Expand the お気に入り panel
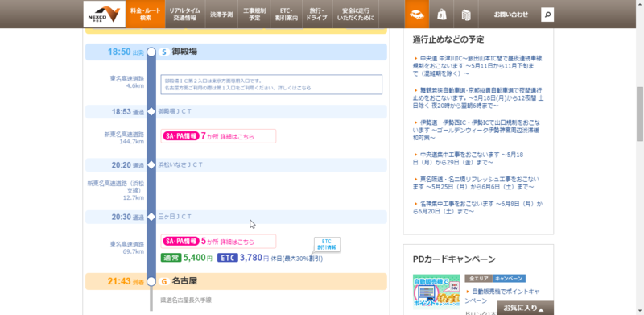644x315 pixels. coord(526,308)
